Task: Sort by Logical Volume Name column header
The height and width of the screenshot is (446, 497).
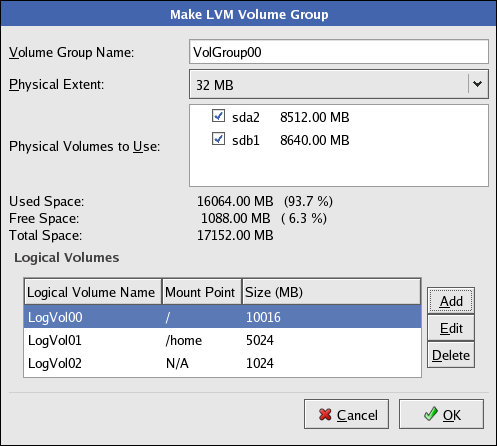Action: pos(93,292)
